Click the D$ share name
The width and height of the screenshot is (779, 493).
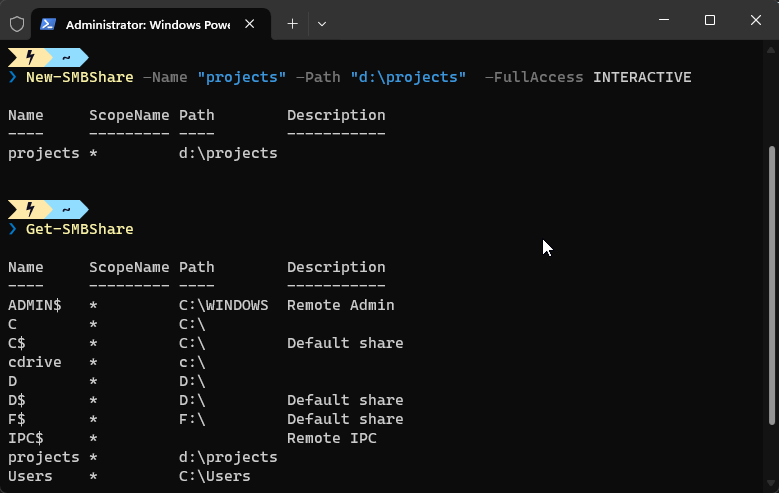(17, 400)
